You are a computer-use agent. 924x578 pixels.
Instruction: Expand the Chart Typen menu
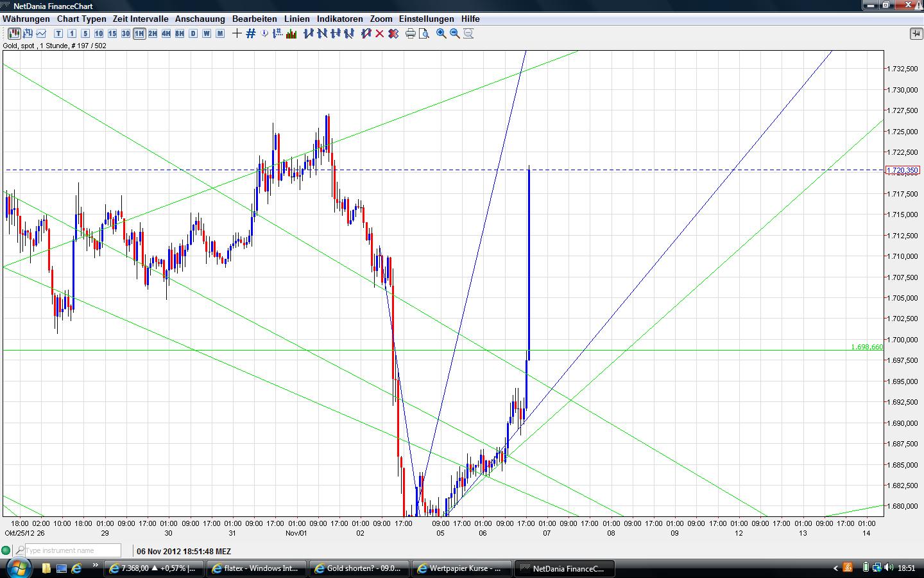80,19
